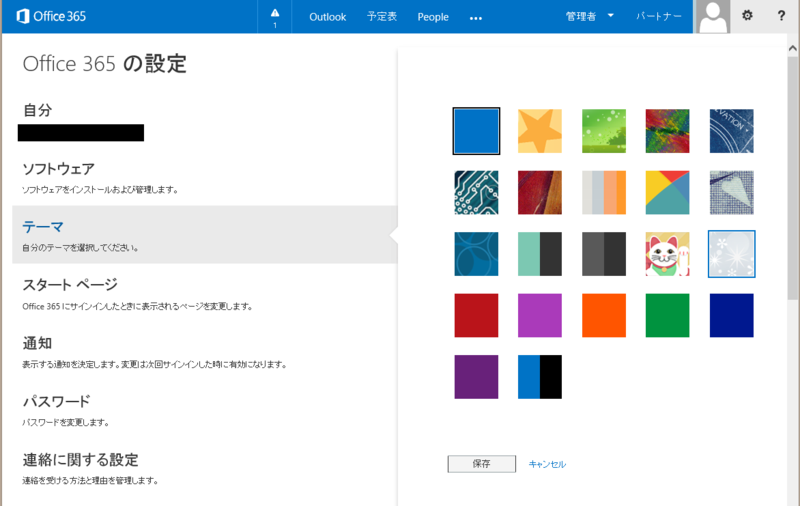The height and width of the screenshot is (506, 800).
Task: Click the scrollbar up arrow
Action: [x=792, y=48]
